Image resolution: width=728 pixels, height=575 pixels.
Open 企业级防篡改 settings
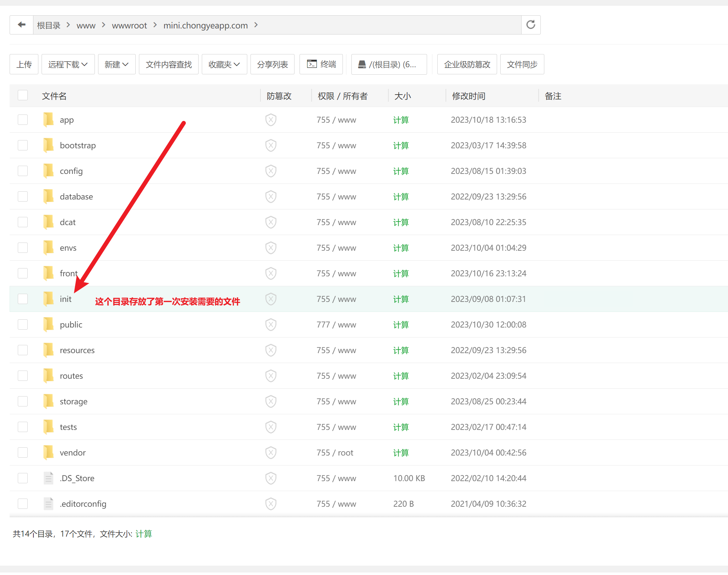[x=467, y=64]
